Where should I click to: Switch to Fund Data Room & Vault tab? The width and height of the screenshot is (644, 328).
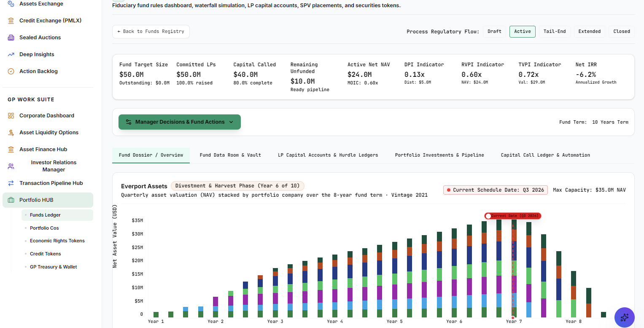[x=230, y=155]
